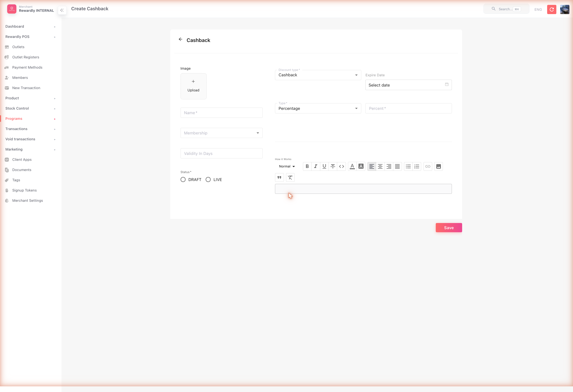Expand the Transactions menu
Viewport: 573px width, 392px height.
click(x=31, y=129)
